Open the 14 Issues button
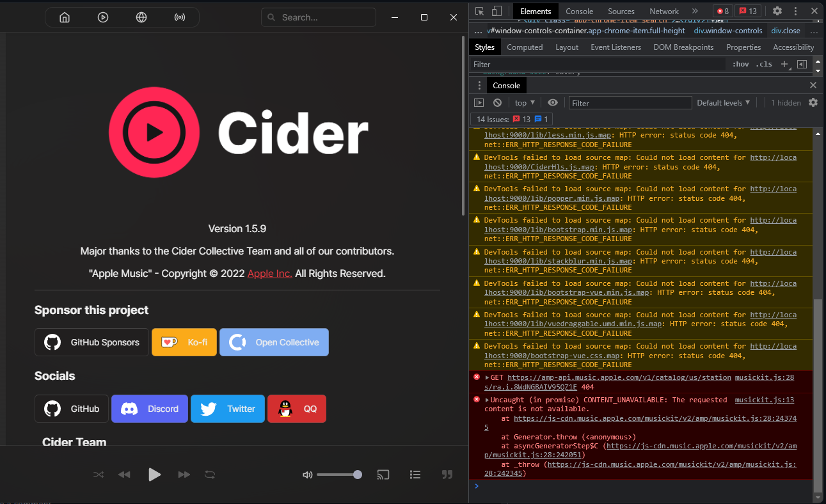Screen dimensions: 826x504 [511, 119]
